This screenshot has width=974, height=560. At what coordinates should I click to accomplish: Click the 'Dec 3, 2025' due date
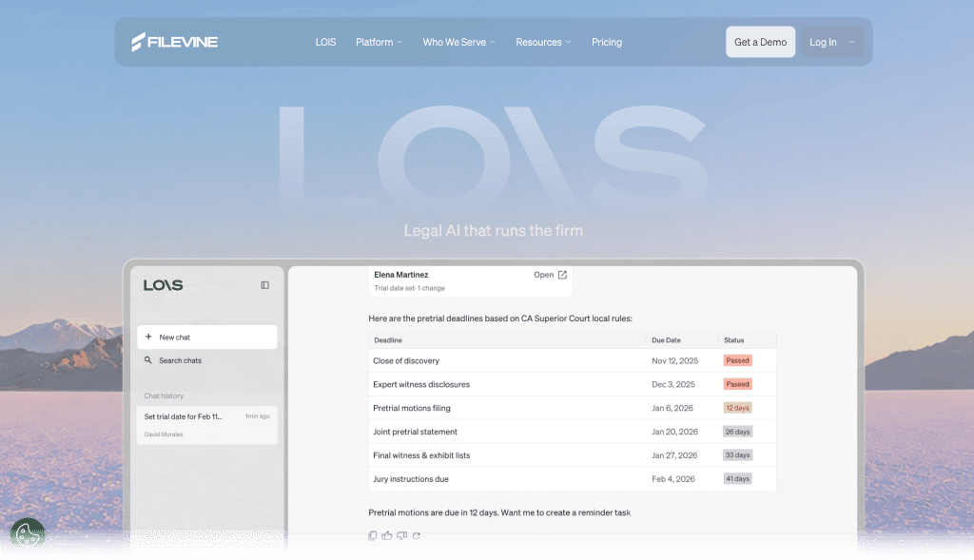tap(672, 384)
